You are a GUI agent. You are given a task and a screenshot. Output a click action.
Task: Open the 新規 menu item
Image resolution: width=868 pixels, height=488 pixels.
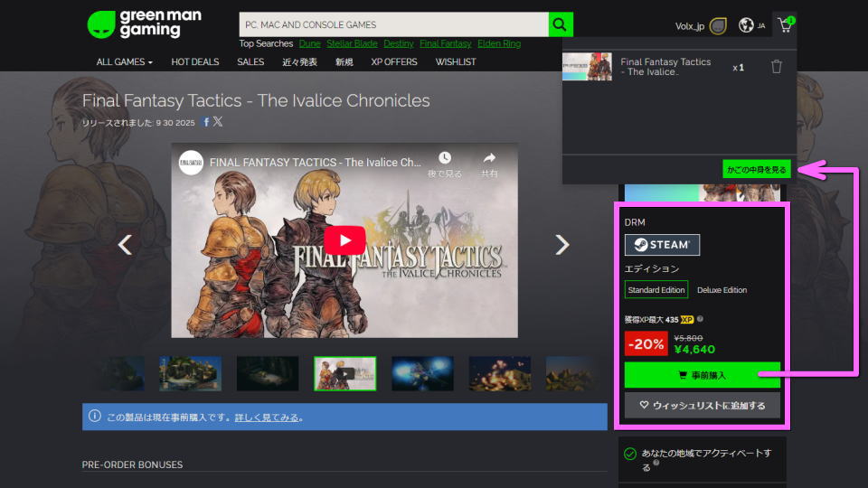[344, 62]
